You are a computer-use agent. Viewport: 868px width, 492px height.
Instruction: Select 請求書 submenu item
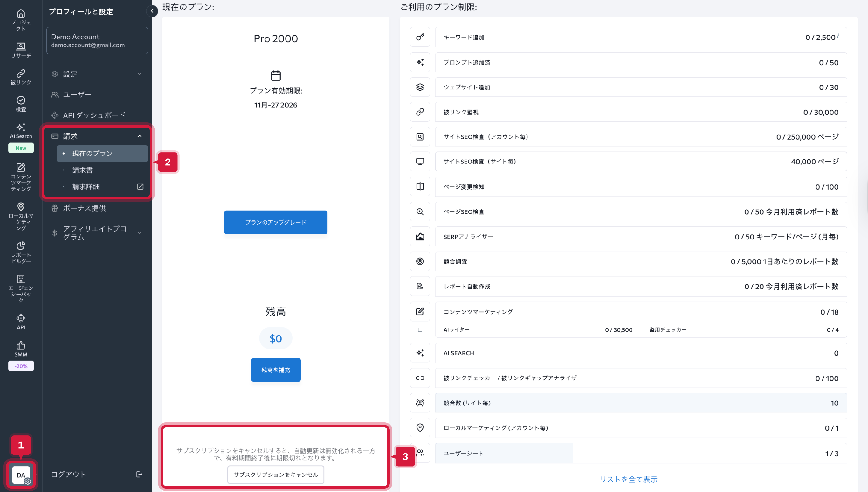pyautogui.click(x=82, y=170)
